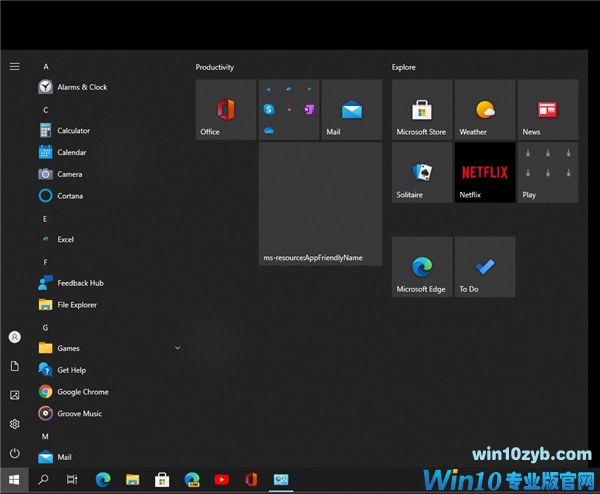Open Settings from the Start sidebar

(15, 424)
